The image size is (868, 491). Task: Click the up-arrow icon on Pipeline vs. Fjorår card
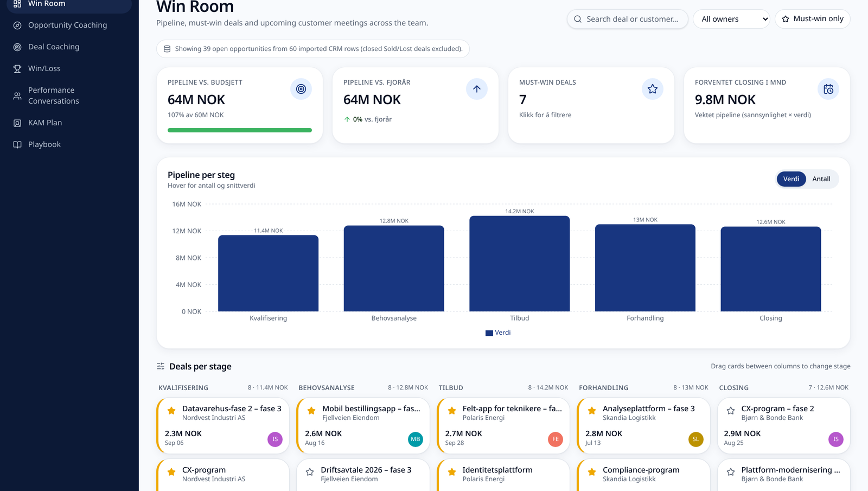(477, 89)
